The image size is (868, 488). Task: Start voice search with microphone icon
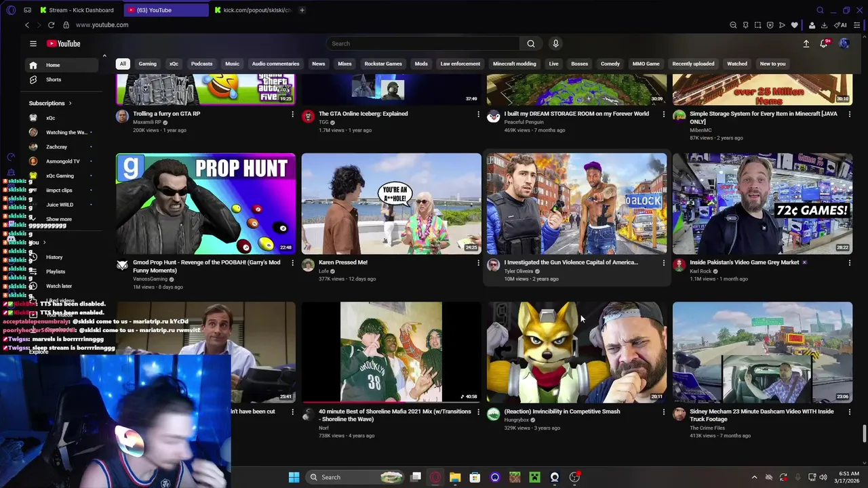[x=555, y=43]
